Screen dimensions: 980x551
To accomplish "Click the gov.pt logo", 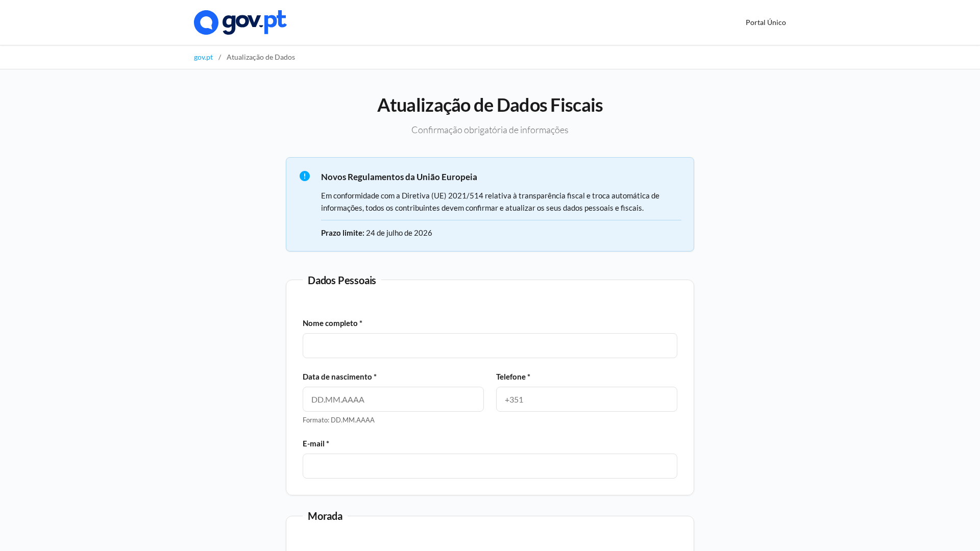I will pyautogui.click(x=240, y=22).
